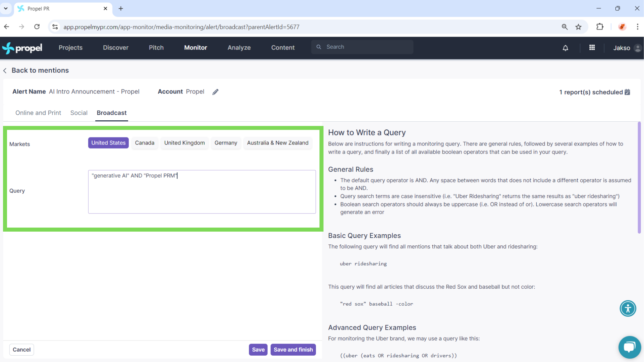Select the Broadcast tab

112,113
